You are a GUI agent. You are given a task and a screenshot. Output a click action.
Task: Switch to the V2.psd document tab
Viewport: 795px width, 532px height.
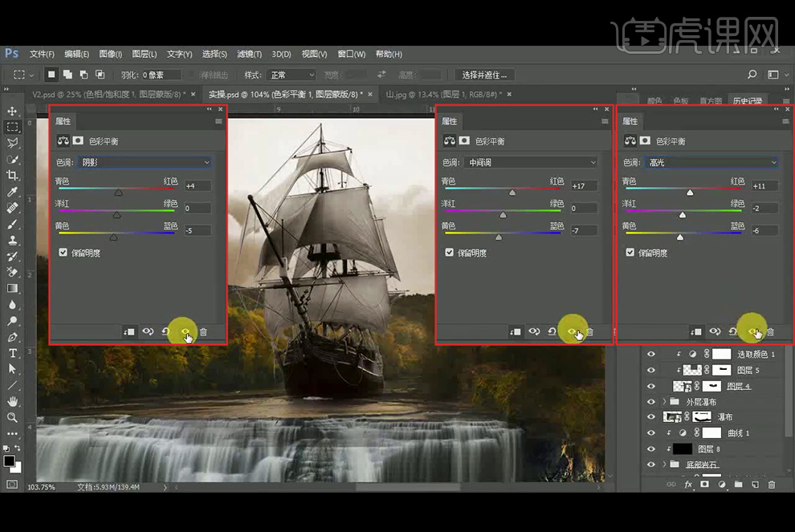pos(109,94)
